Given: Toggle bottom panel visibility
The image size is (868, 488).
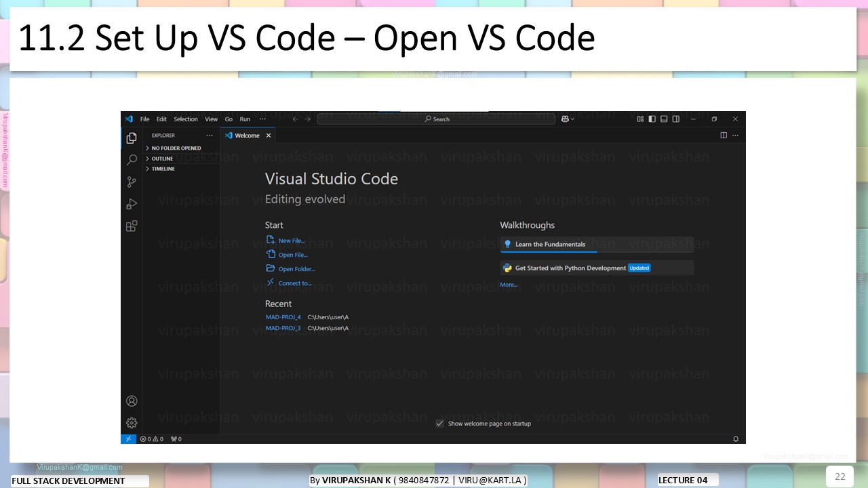Looking at the screenshot, I should click(x=664, y=119).
